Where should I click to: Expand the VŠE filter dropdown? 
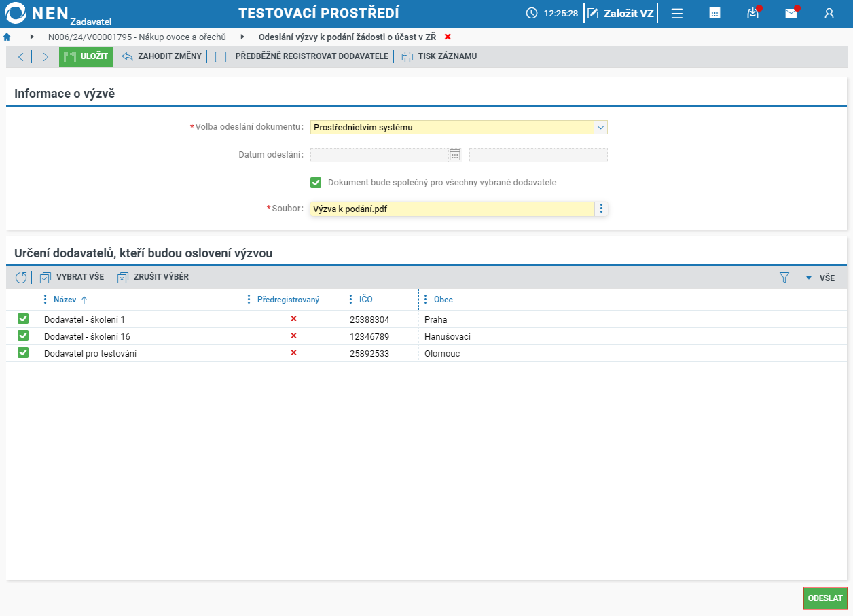click(820, 278)
